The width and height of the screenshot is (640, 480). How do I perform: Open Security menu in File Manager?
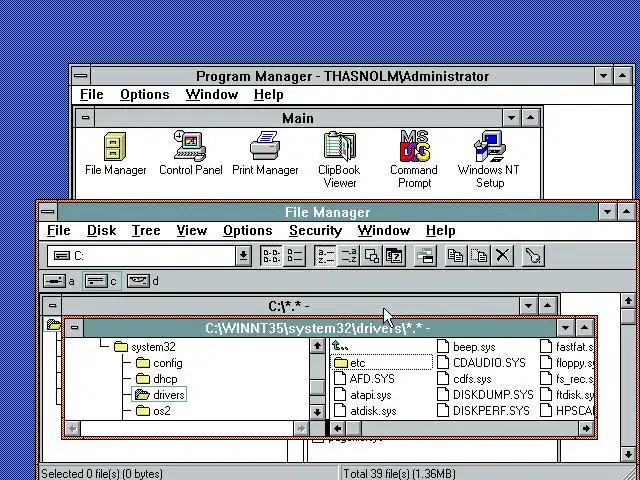(x=316, y=231)
